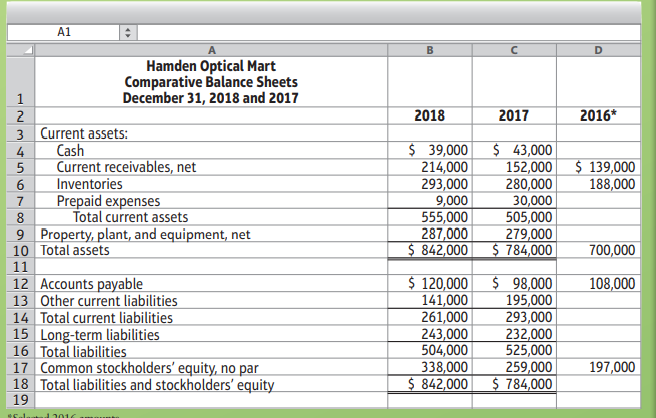This screenshot has height=418, width=656.
Task: Click the 2018 year heading cell
Action: coord(430,116)
